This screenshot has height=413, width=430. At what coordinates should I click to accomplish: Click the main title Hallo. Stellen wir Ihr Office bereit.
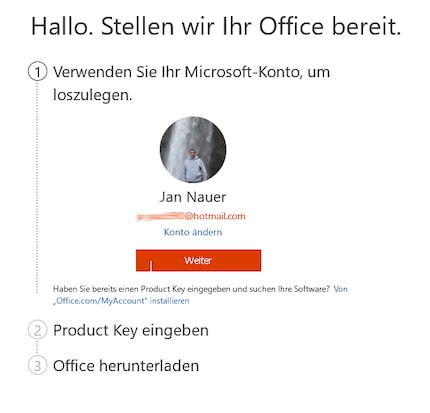[216, 26]
